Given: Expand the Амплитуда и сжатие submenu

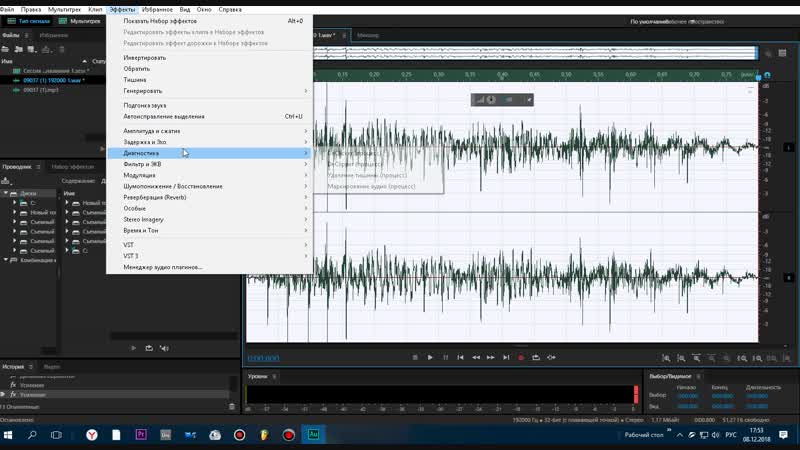Looking at the screenshot, I should [x=210, y=131].
